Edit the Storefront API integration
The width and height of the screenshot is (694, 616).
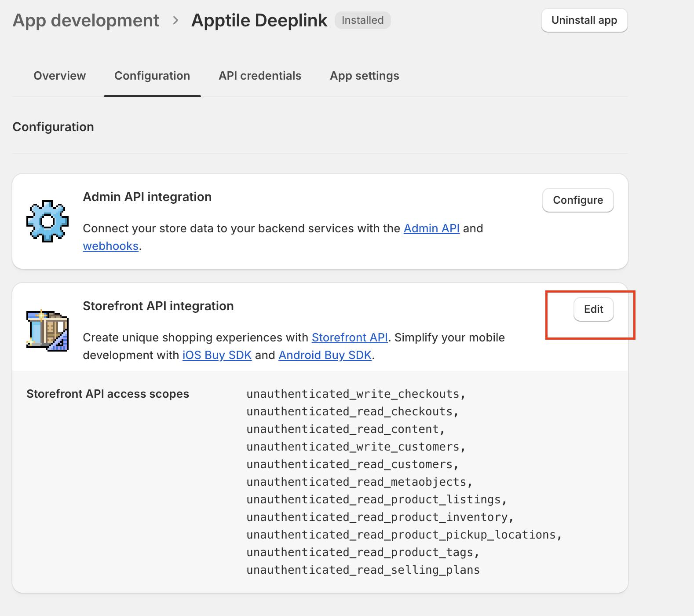pyautogui.click(x=593, y=309)
